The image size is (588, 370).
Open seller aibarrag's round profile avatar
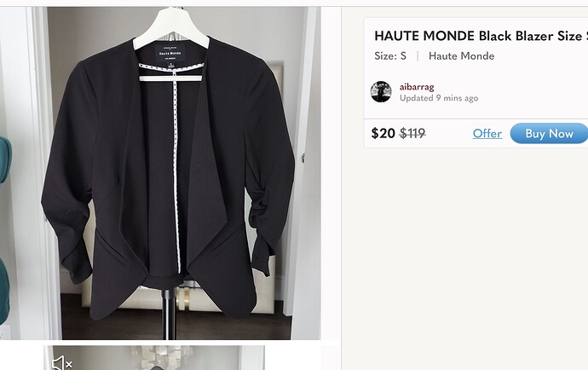tap(381, 91)
